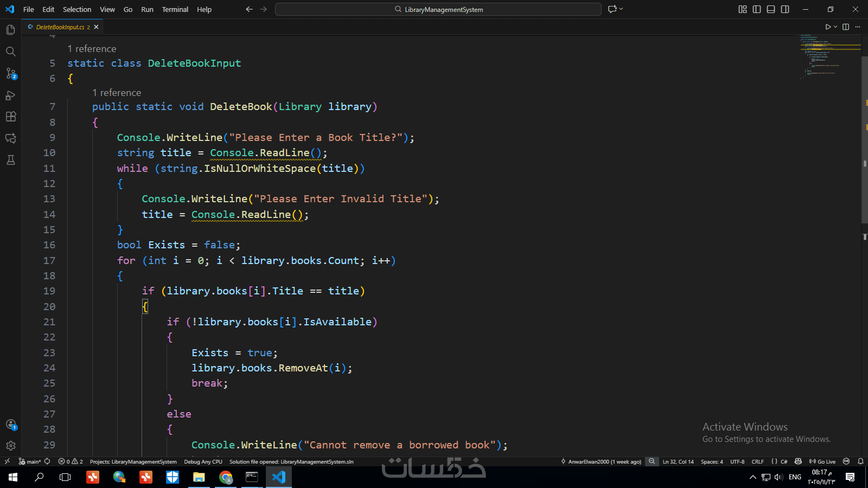
Task: Open the File menu
Action: [29, 9]
